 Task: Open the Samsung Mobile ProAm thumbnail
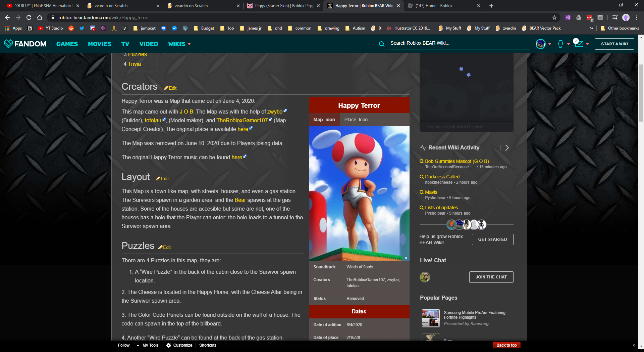[x=431, y=318]
